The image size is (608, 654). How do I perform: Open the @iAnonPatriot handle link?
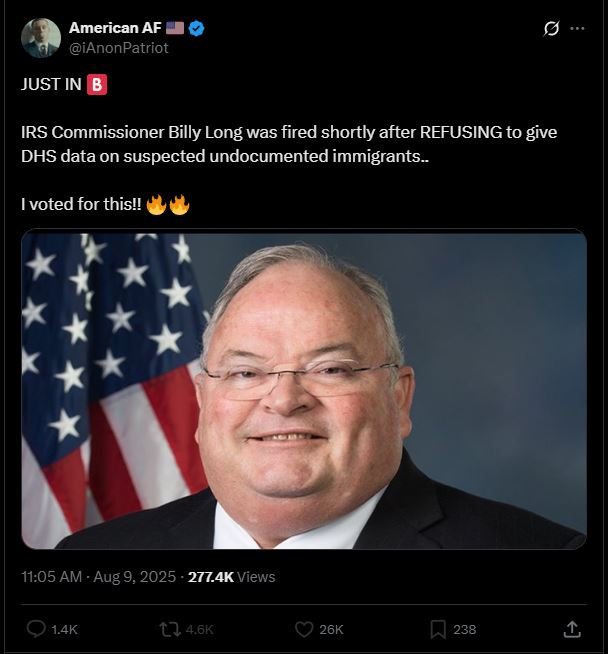118,48
